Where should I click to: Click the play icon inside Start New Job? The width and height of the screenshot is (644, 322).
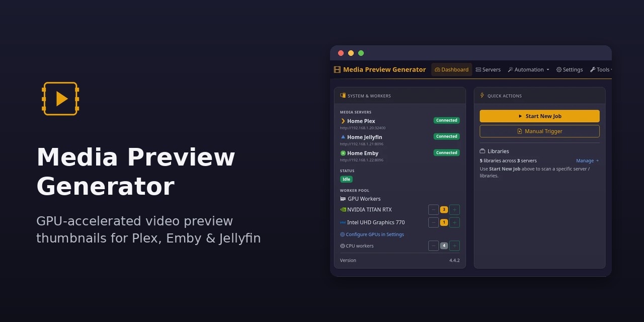(x=520, y=116)
